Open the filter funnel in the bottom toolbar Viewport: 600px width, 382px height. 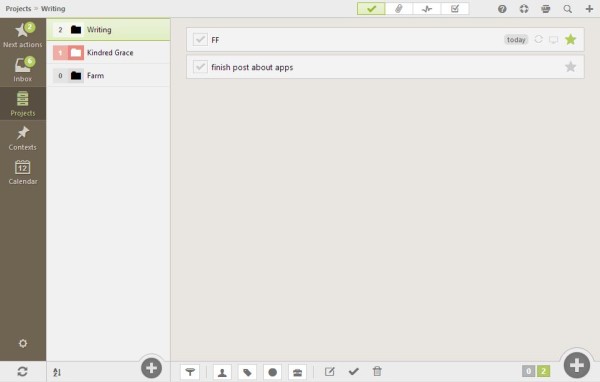(190, 372)
